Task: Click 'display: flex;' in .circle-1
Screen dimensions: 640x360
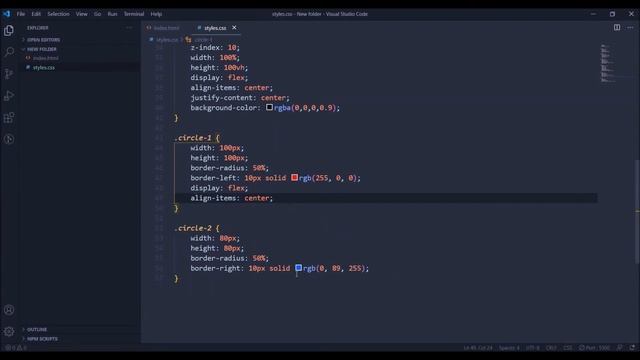Action: click(219, 188)
